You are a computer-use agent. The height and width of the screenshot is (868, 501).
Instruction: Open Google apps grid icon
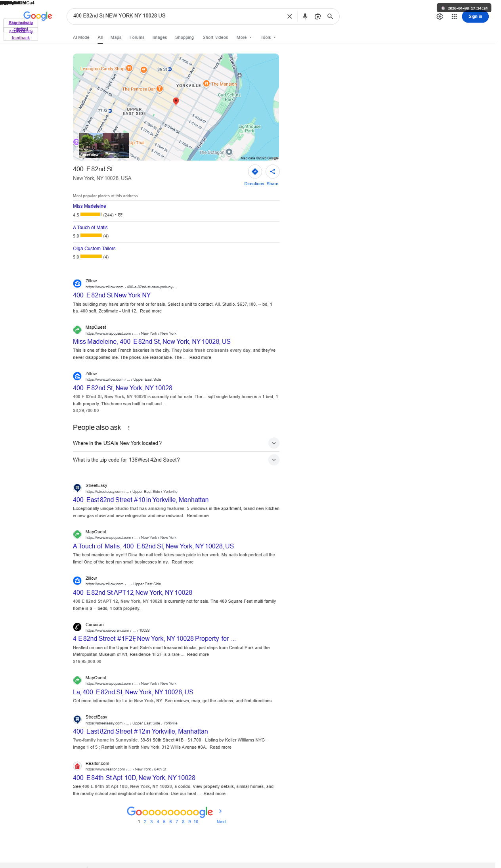(x=454, y=17)
